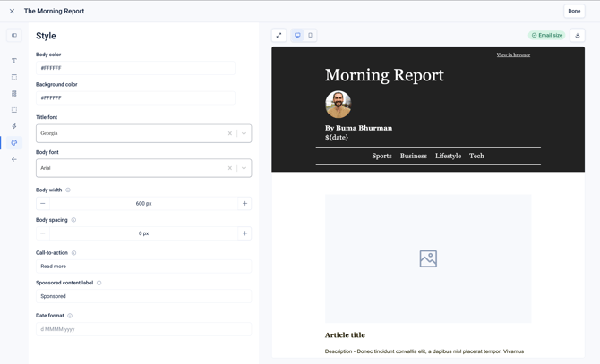600x364 pixels.
Task: Show Call-to-action info icon
Action: point(73,253)
